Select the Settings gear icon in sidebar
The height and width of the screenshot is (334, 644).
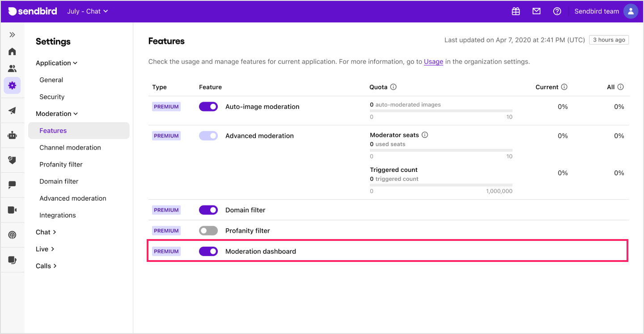pyautogui.click(x=12, y=86)
